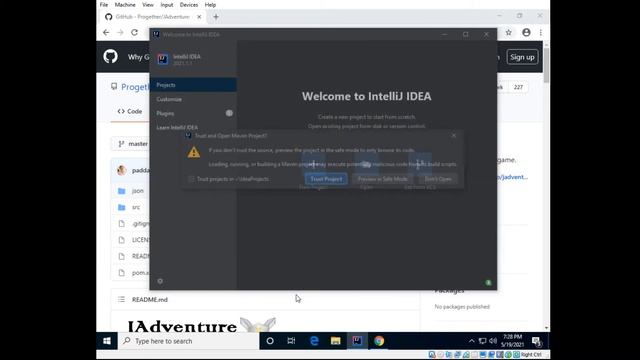This screenshot has height=360, width=640.
Task: Open the Code tab on GitHub repo
Action: 130,111
